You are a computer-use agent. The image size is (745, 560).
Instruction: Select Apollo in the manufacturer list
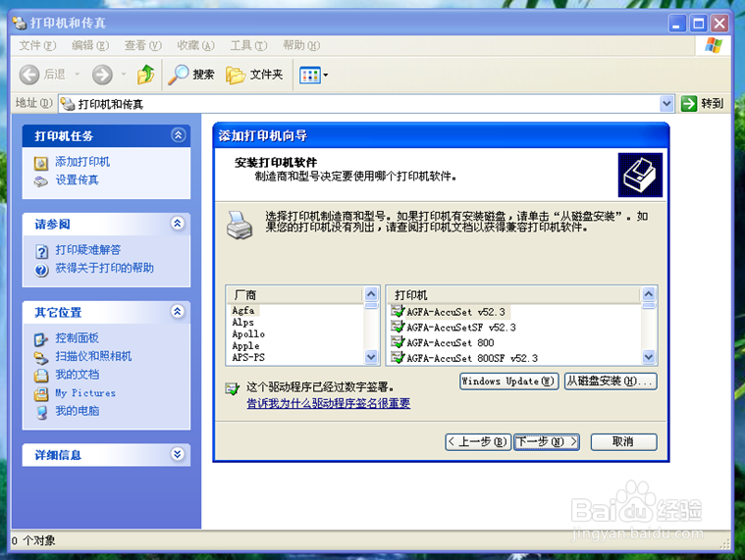pyautogui.click(x=248, y=334)
